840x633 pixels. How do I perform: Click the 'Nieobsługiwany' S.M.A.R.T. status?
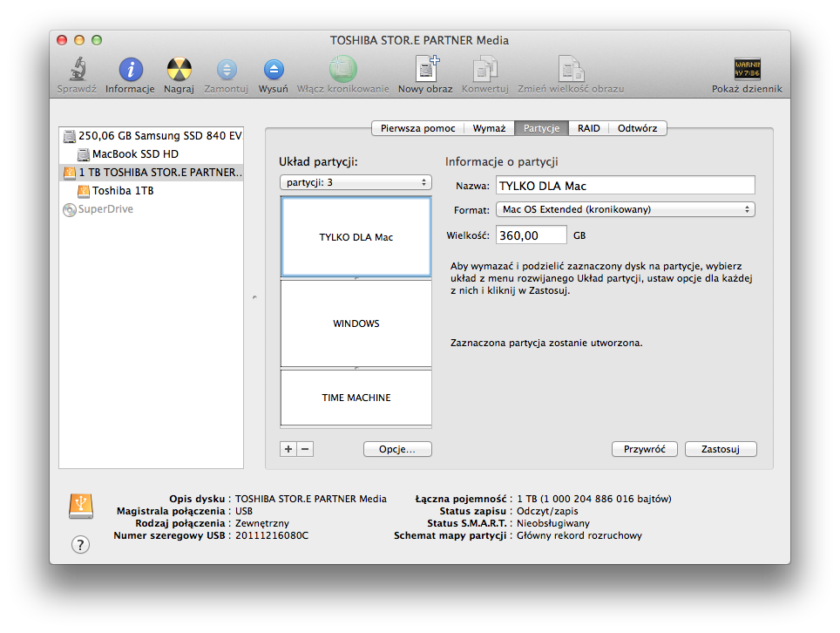[552, 523]
